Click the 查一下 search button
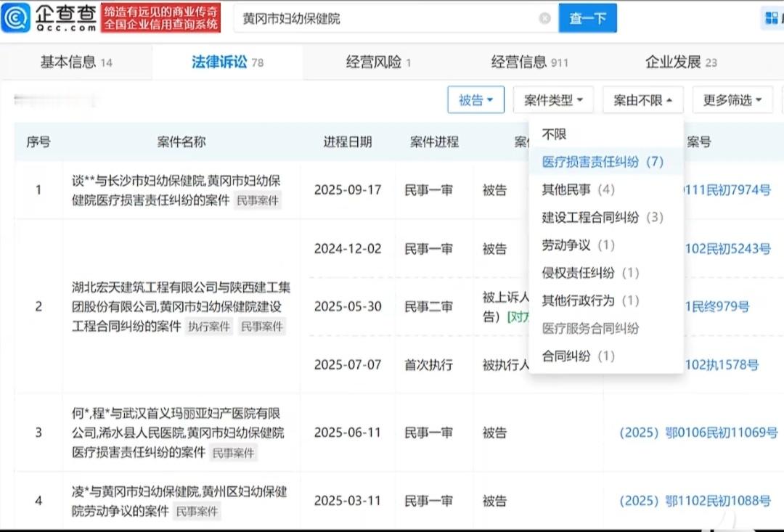 pyautogui.click(x=588, y=18)
